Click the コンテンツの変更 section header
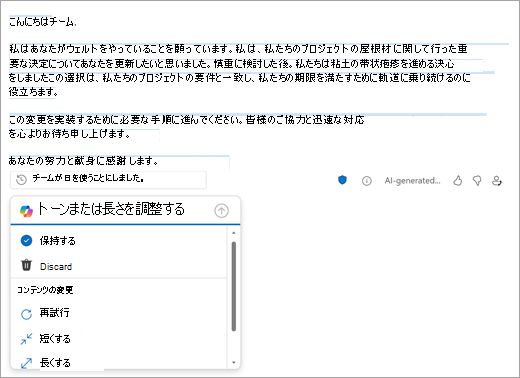520x378 pixels. pos(45,290)
